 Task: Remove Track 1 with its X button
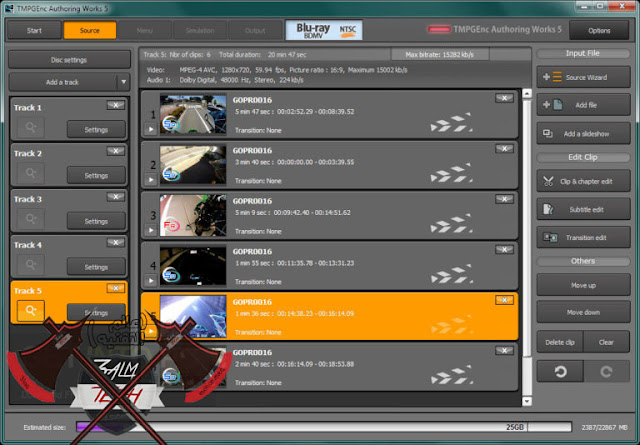pos(116,105)
